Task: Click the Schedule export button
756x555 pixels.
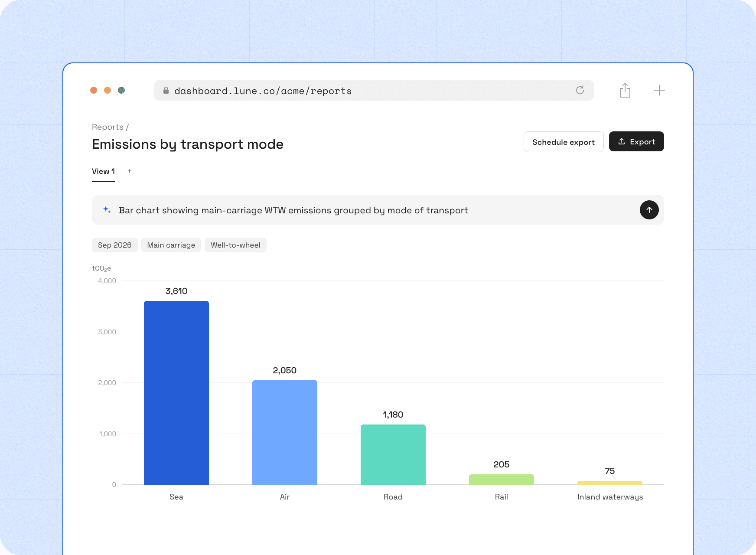Action: (x=564, y=142)
